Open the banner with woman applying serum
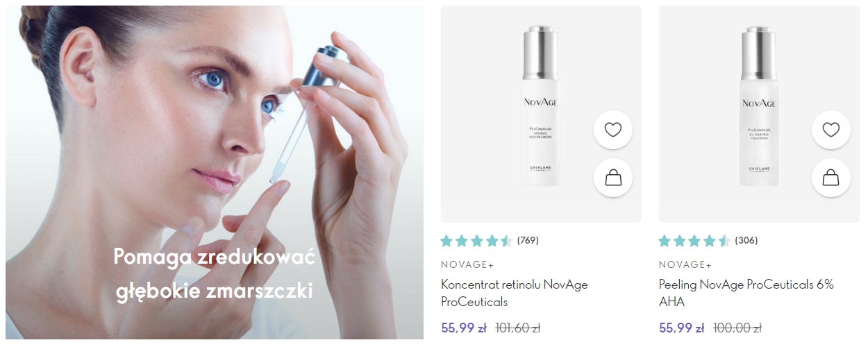 215,173
